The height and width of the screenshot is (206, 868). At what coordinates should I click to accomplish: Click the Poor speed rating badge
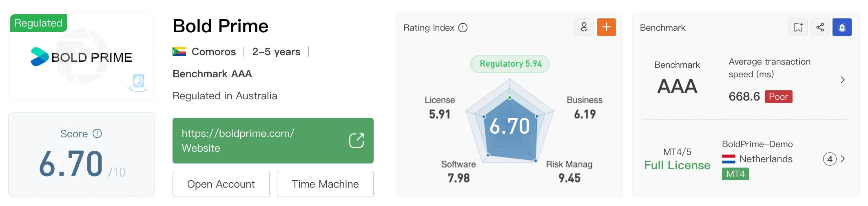point(778,97)
